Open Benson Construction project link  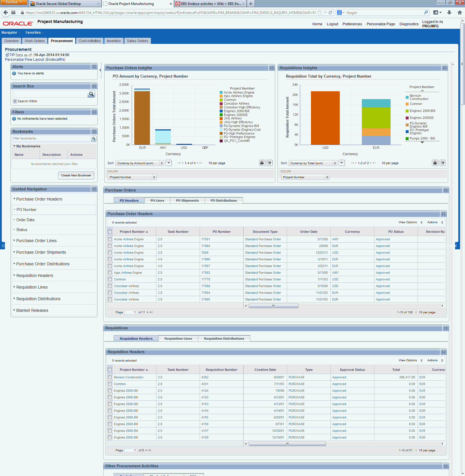pos(128,377)
